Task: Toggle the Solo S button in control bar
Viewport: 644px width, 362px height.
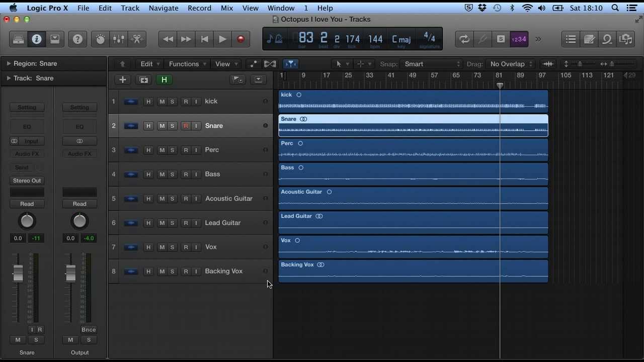Action: pyautogui.click(x=501, y=39)
